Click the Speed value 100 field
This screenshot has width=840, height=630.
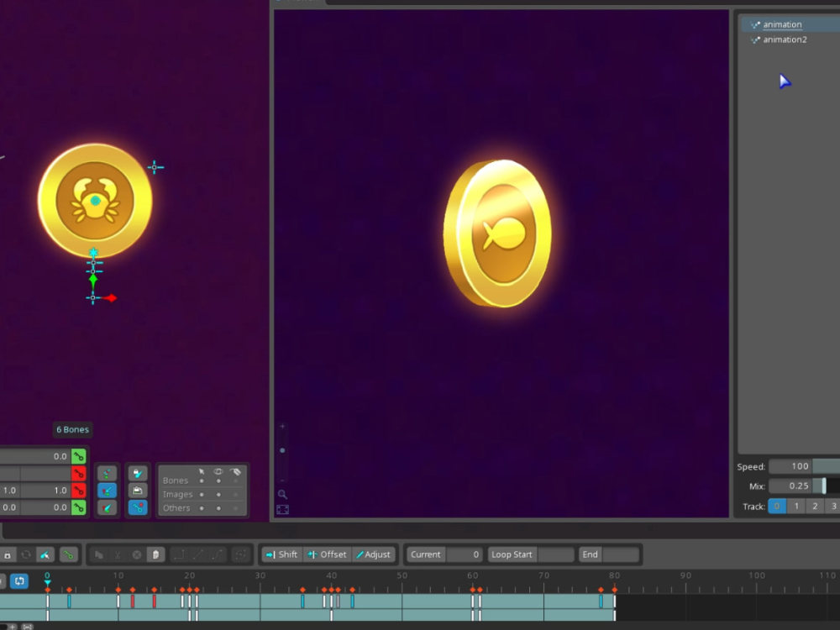click(790, 466)
